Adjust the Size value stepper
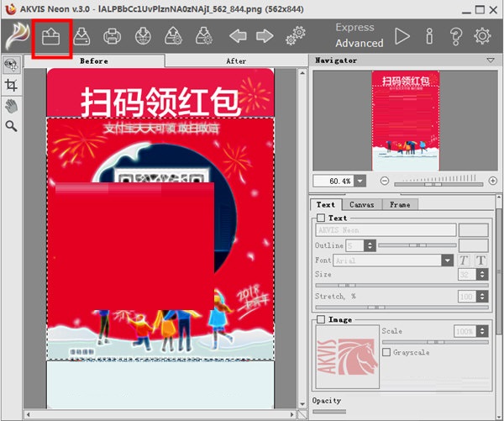This screenshot has height=421, width=504. pyautogui.click(x=482, y=275)
